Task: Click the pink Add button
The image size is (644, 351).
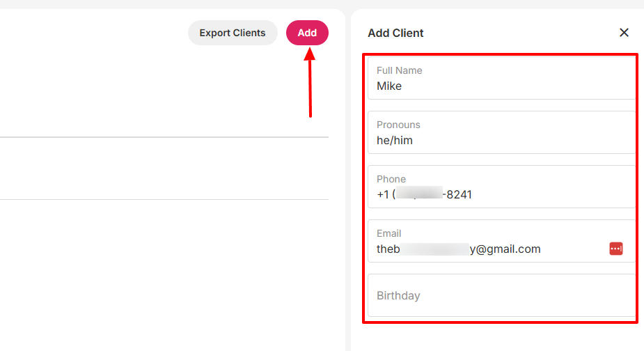Action: tap(307, 33)
